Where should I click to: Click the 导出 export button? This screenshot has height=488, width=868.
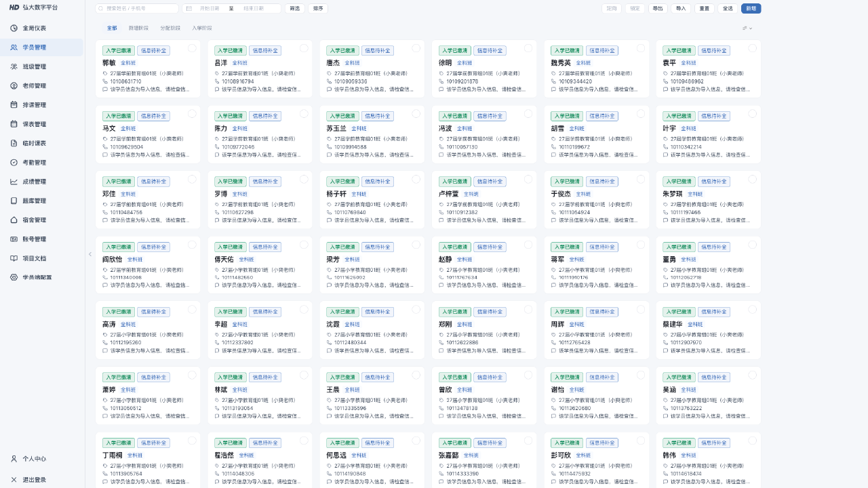coord(657,9)
